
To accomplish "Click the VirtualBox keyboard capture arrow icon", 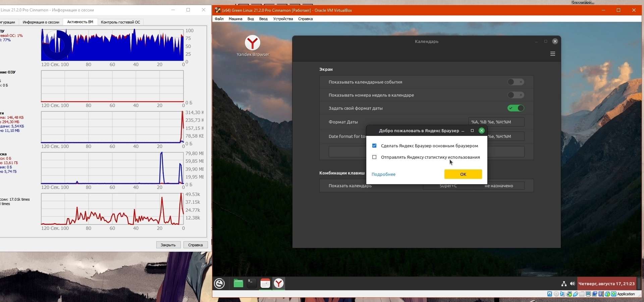I will [x=614, y=294].
